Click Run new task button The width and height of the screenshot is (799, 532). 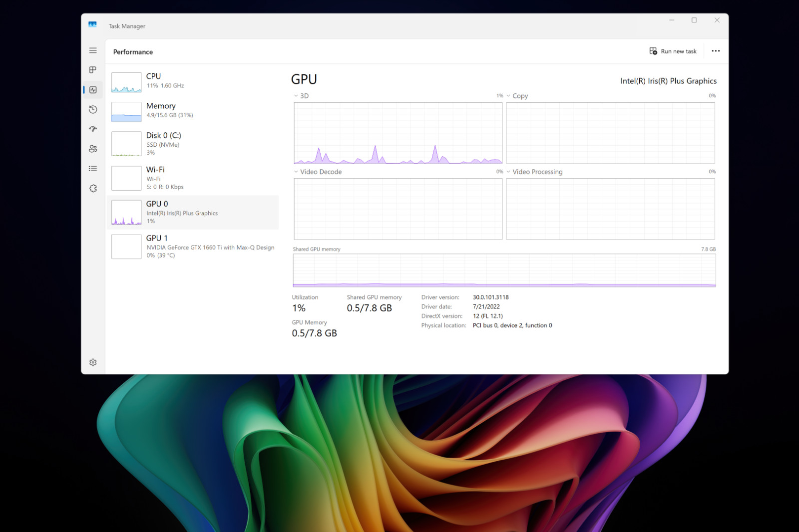(x=673, y=51)
